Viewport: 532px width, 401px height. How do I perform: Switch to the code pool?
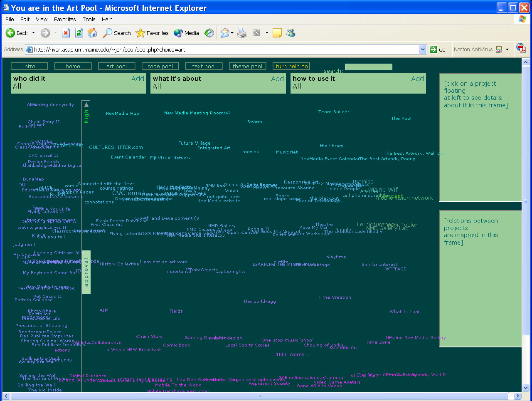160,66
